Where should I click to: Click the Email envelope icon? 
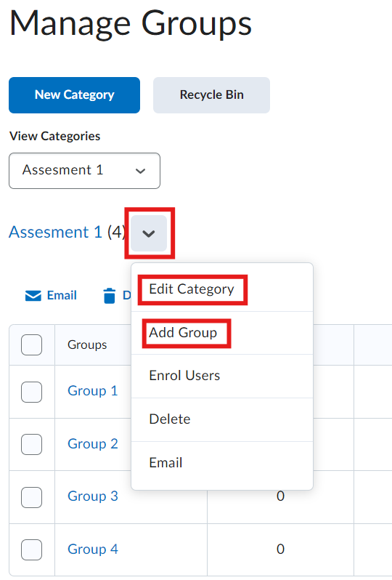point(33,296)
